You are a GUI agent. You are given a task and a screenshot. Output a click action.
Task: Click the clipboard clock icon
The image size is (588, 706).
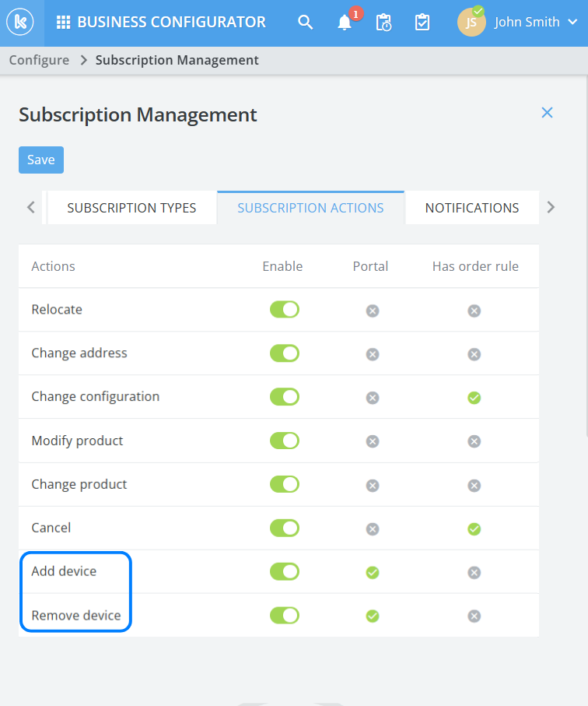(x=383, y=23)
